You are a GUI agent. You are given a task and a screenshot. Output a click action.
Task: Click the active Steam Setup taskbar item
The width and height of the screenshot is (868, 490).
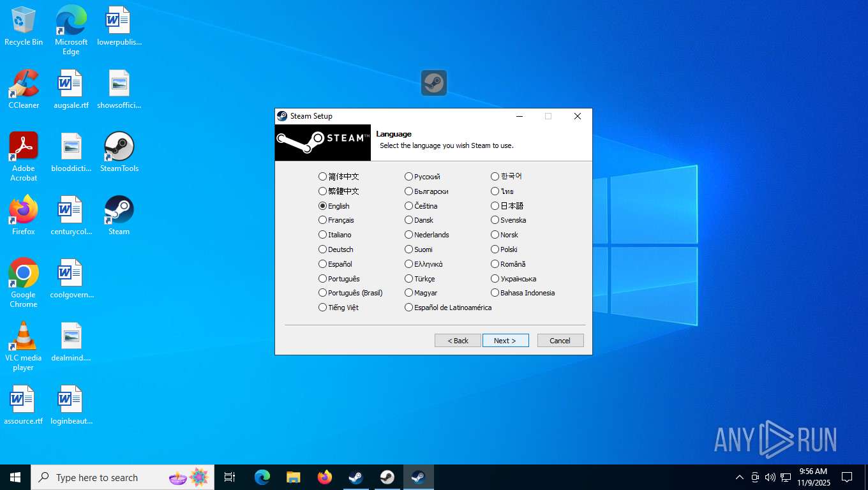tap(419, 477)
